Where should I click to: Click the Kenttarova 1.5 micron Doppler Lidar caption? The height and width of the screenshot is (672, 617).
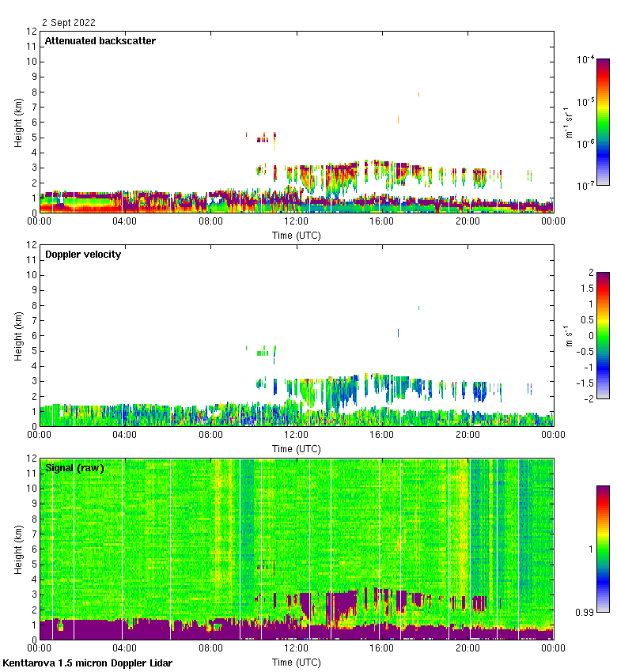click(x=87, y=663)
